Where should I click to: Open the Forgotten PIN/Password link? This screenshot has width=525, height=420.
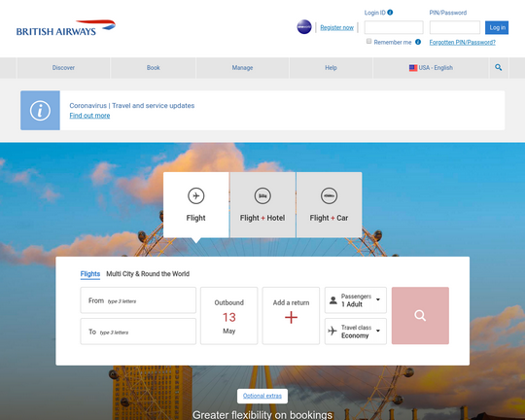[463, 42]
